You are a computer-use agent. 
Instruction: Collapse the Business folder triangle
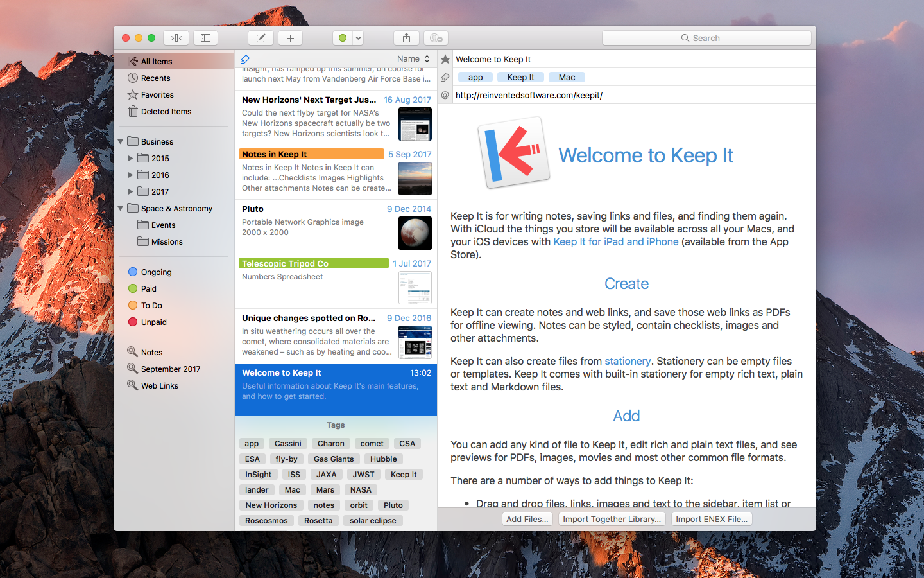(121, 141)
